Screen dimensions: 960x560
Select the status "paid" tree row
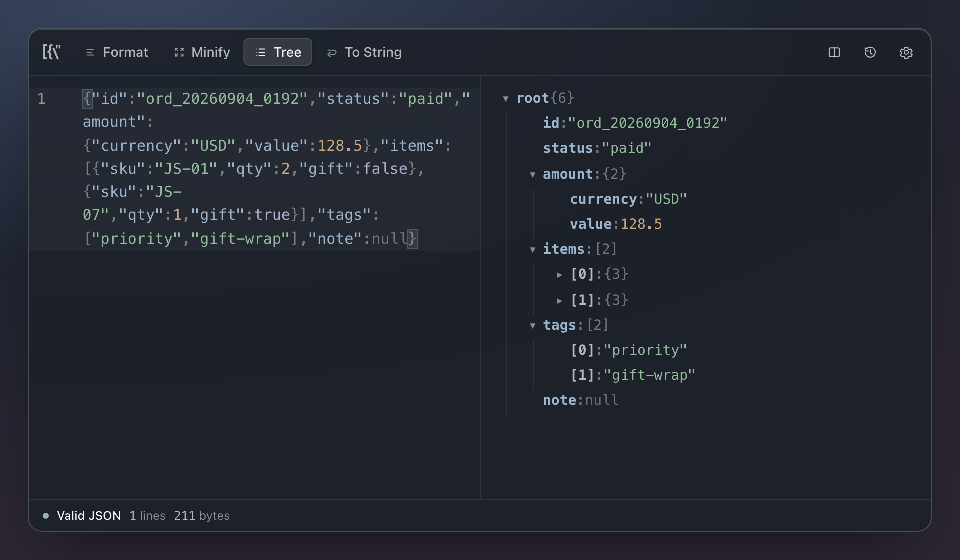pos(597,148)
